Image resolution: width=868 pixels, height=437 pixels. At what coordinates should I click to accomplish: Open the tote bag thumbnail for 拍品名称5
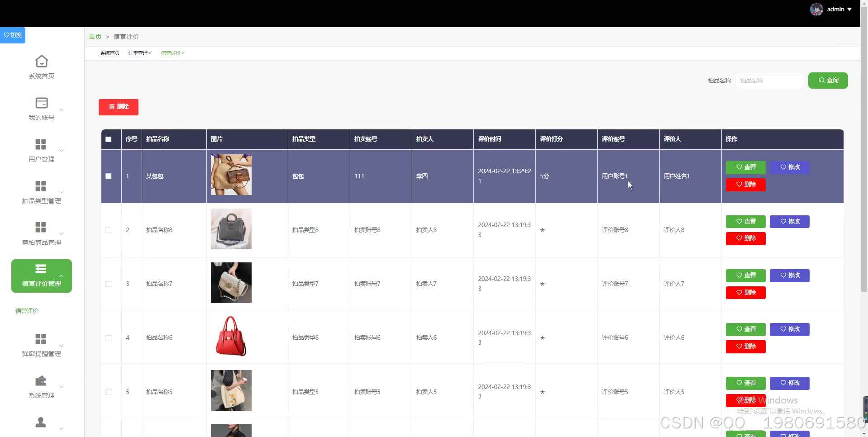[x=231, y=390]
